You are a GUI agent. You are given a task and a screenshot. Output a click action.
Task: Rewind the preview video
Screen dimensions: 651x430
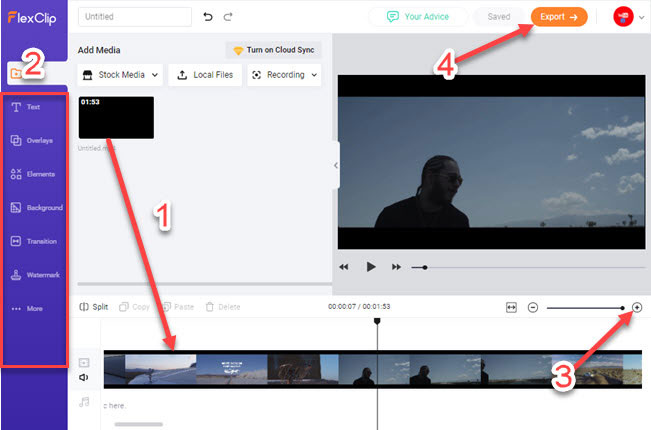(x=344, y=267)
